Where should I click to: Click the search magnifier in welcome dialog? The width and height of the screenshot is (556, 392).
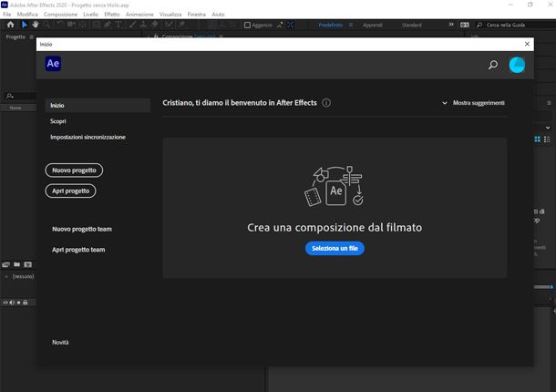493,65
